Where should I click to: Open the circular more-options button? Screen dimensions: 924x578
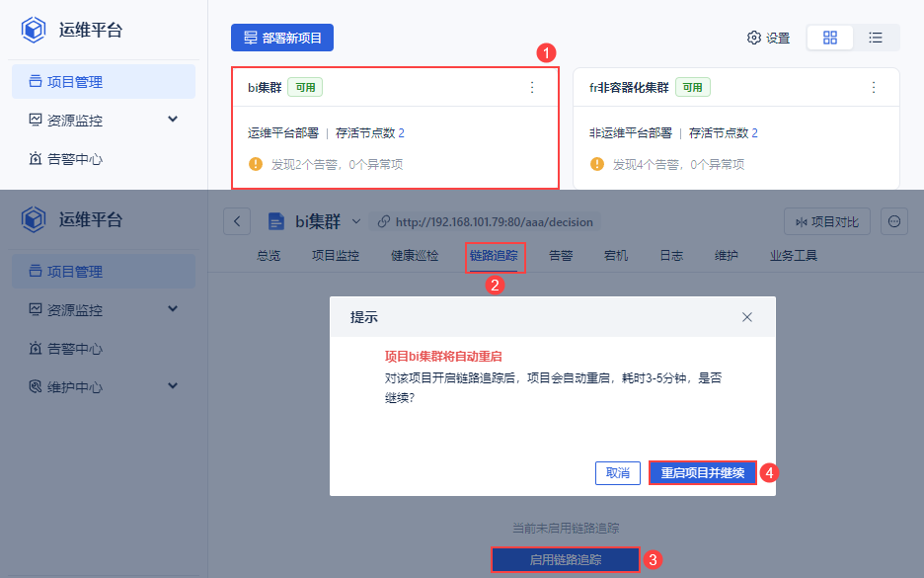894,221
